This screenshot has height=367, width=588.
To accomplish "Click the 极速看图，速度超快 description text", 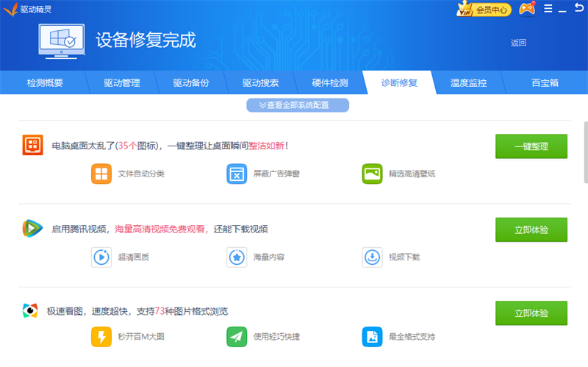I will click(137, 311).
